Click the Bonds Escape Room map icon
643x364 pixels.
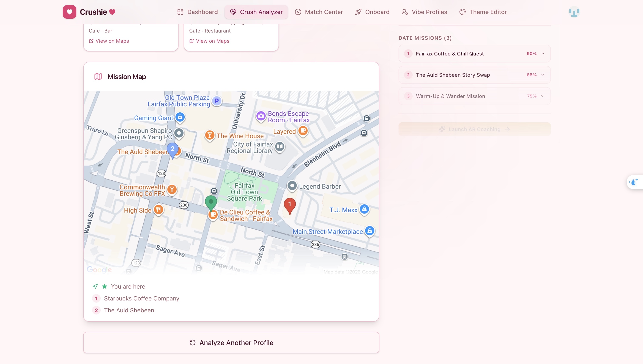click(x=261, y=116)
